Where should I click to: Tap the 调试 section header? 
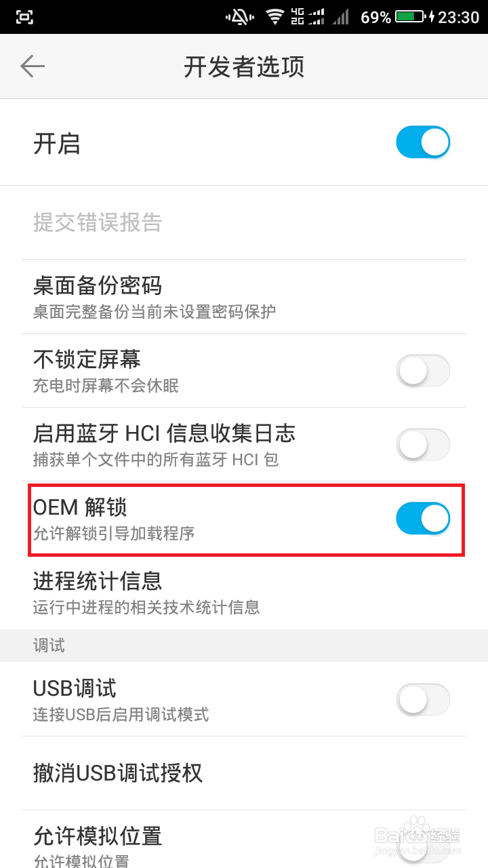point(49,646)
